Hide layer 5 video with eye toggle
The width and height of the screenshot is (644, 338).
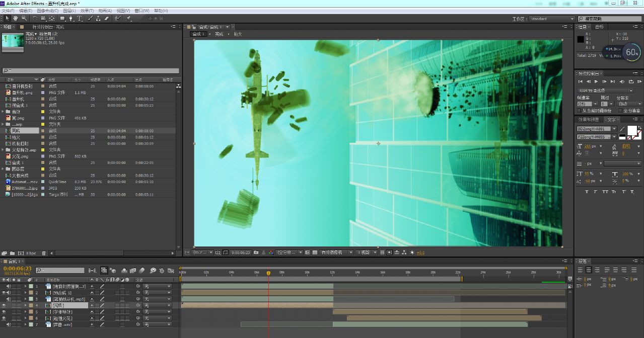[4, 312]
